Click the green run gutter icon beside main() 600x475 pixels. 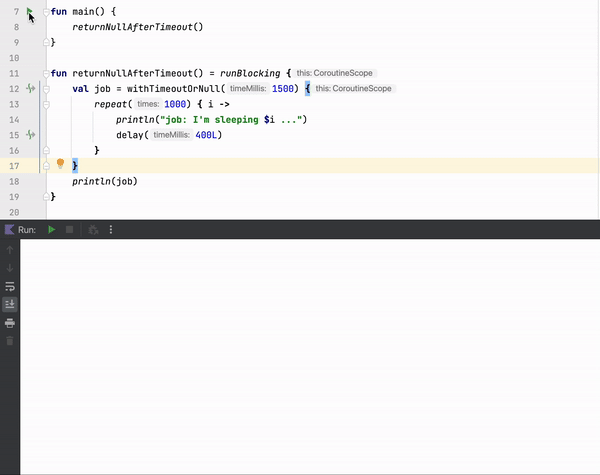click(x=30, y=11)
